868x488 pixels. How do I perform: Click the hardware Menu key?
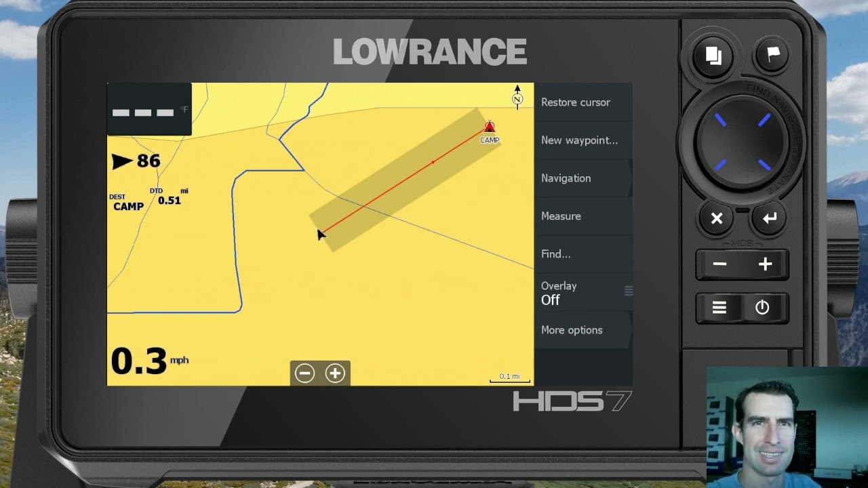[719, 308]
